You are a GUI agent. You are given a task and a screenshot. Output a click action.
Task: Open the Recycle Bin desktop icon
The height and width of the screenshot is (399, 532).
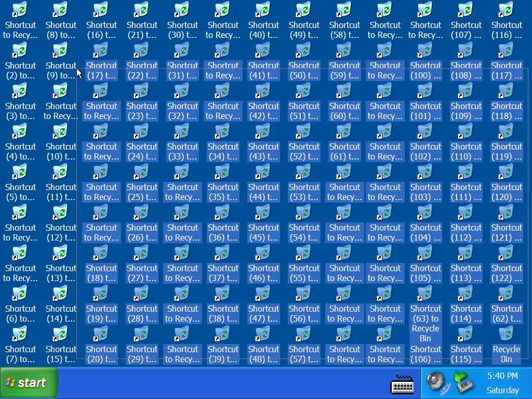click(506, 334)
